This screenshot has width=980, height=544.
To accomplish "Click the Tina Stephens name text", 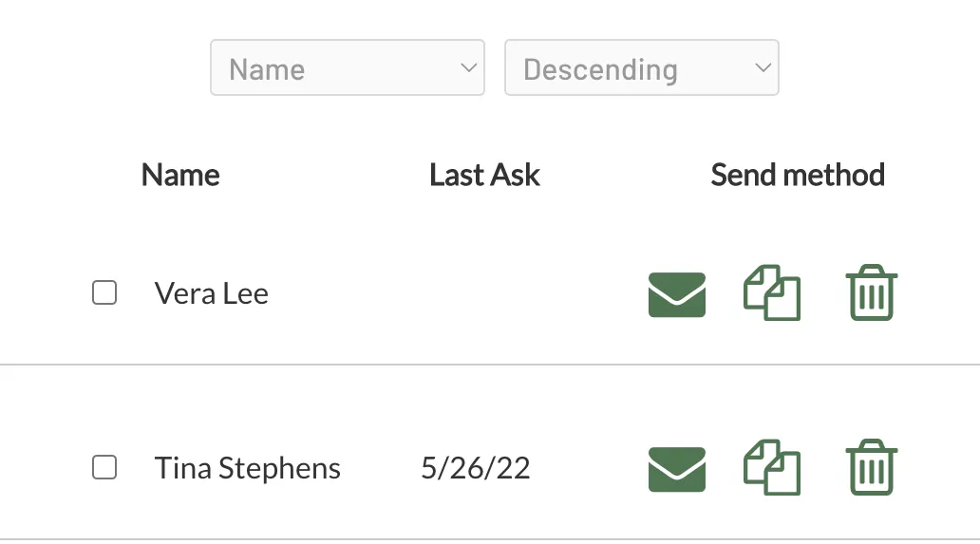I will tap(248, 468).
